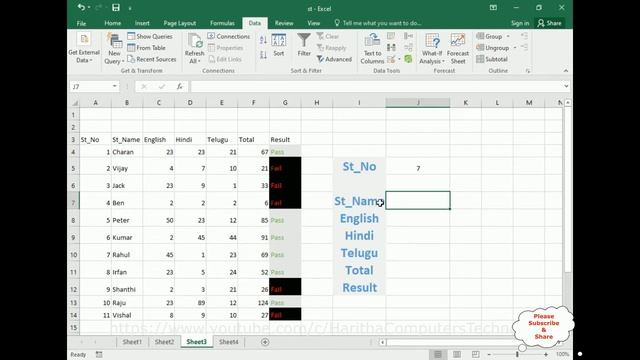Click Flash Fill icon in Data Tools
640x360 pixels.
click(x=391, y=36)
